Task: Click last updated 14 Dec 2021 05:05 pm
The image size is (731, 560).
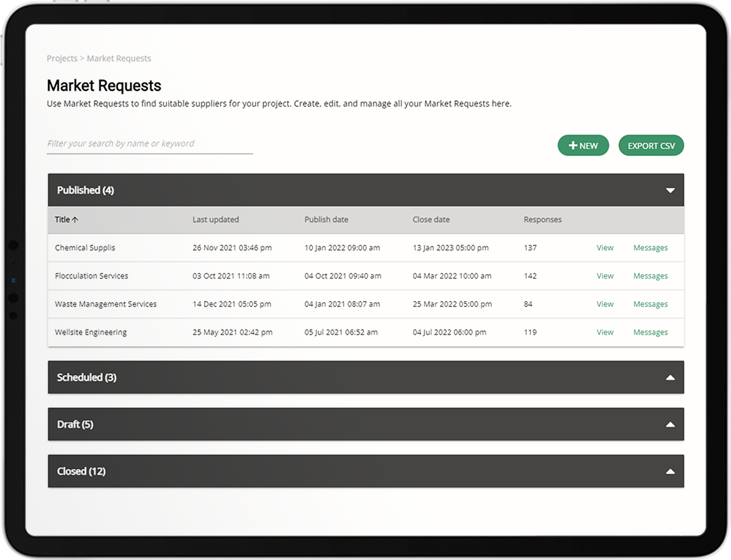Action: pos(232,304)
